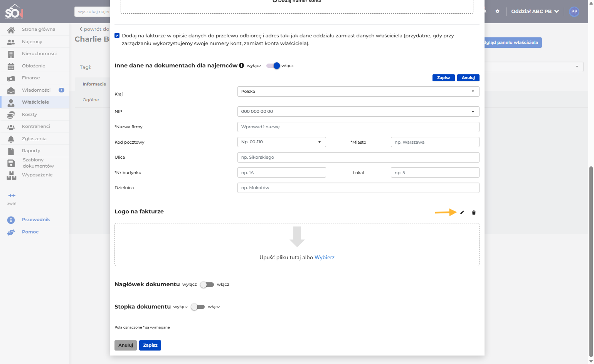The image size is (594, 364).
Task: Click the info icon next to Inne dane heading
Action: pos(242,65)
